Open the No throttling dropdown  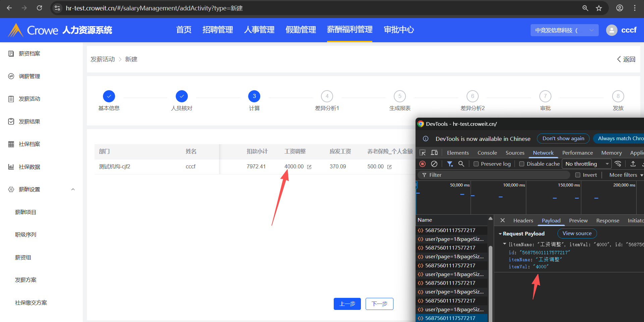tap(587, 164)
